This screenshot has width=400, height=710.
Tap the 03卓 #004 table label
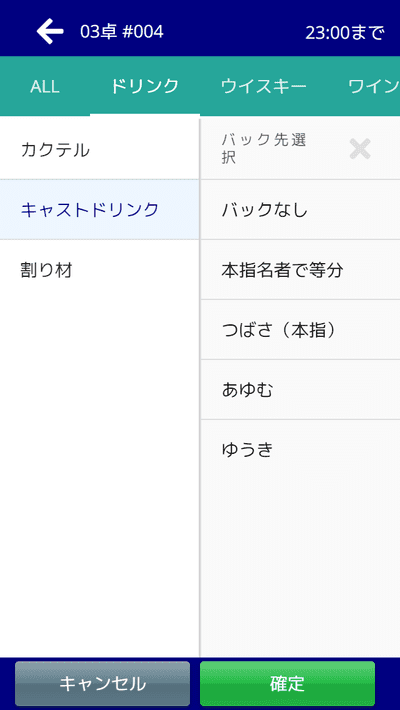[122, 32]
